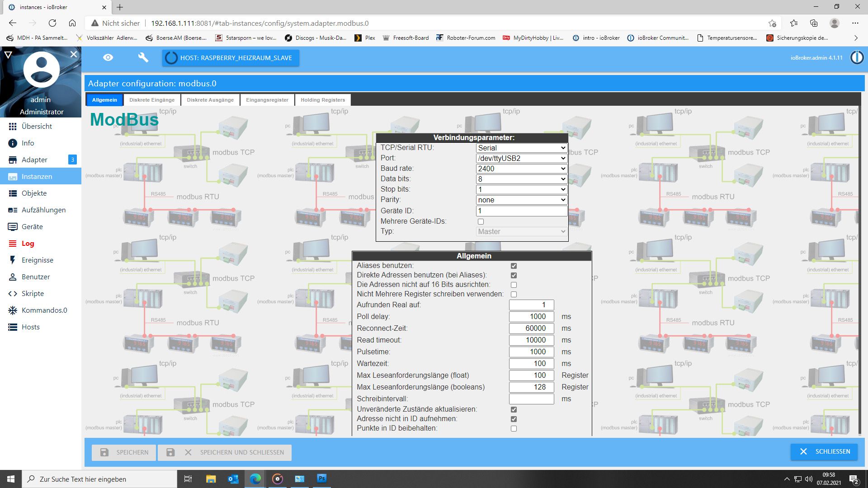Image resolution: width=868 pixels, height=488 pixels.
Task: Open Photoshop from Windows taskbar
Action: click(x=322, y=479)
